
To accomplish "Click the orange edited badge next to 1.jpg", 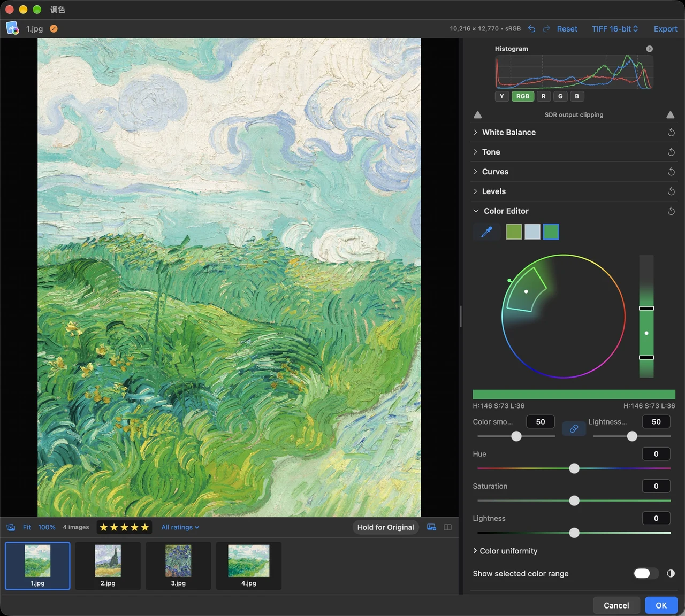I will [x=54, y=29].
